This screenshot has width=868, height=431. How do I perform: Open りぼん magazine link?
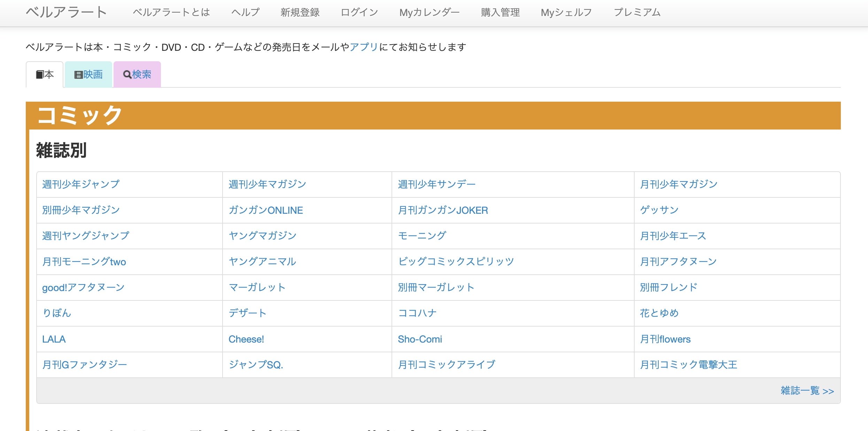click(57, 313)
